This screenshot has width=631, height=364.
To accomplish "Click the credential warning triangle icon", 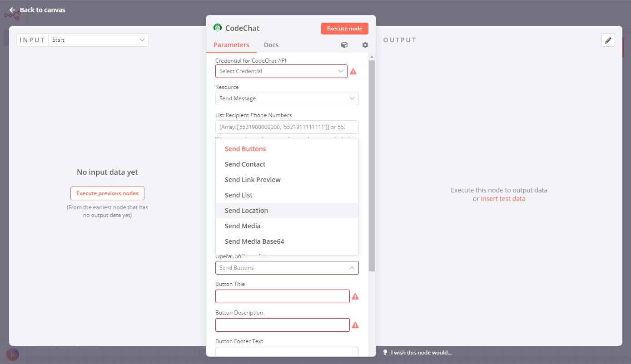I will (x=353, y=71).
